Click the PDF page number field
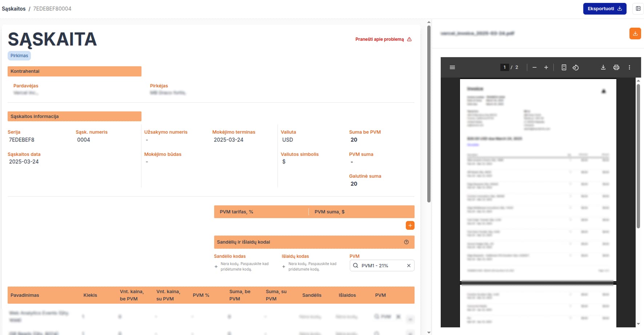Image resolution: width=644 pixels, height=335 pixels. point(504,67)
